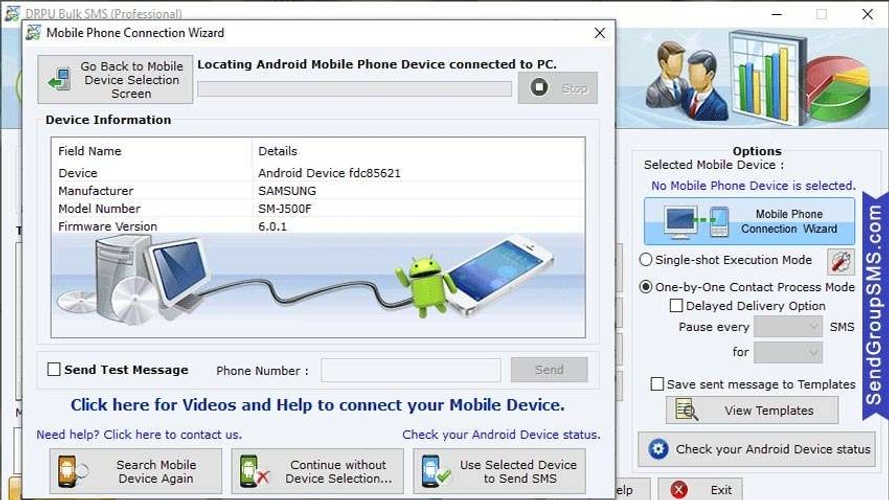Open Need help contact us link
Screen dimensions: 889x500
[139, 434]
